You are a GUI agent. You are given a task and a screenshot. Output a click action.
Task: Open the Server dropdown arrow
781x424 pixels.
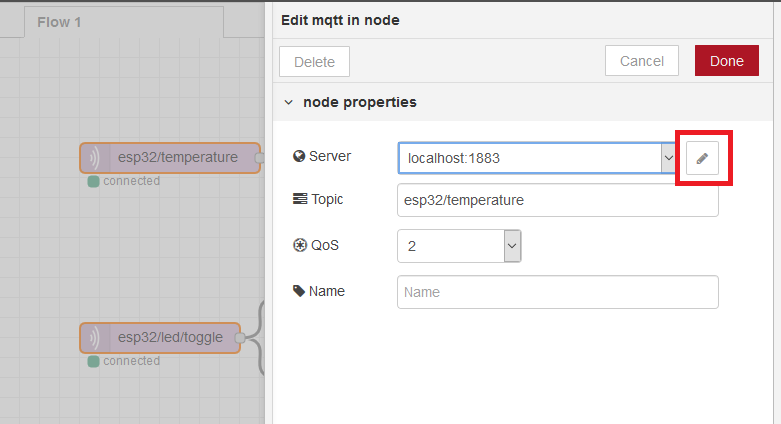[x=668, y=158]
